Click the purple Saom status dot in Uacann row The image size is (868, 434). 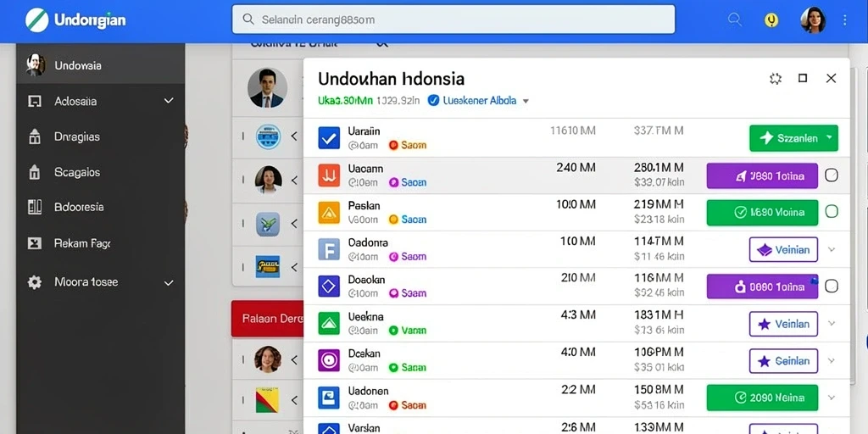tap(393, 182)
